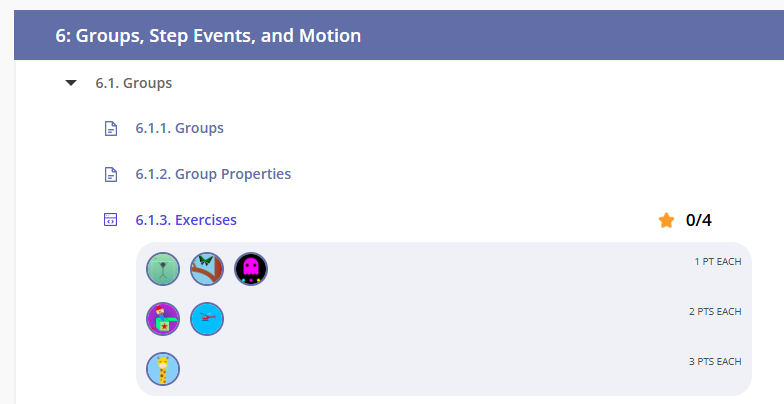Click the unit 6 header bar
The image size is (784, 404).
coord(400,36)
